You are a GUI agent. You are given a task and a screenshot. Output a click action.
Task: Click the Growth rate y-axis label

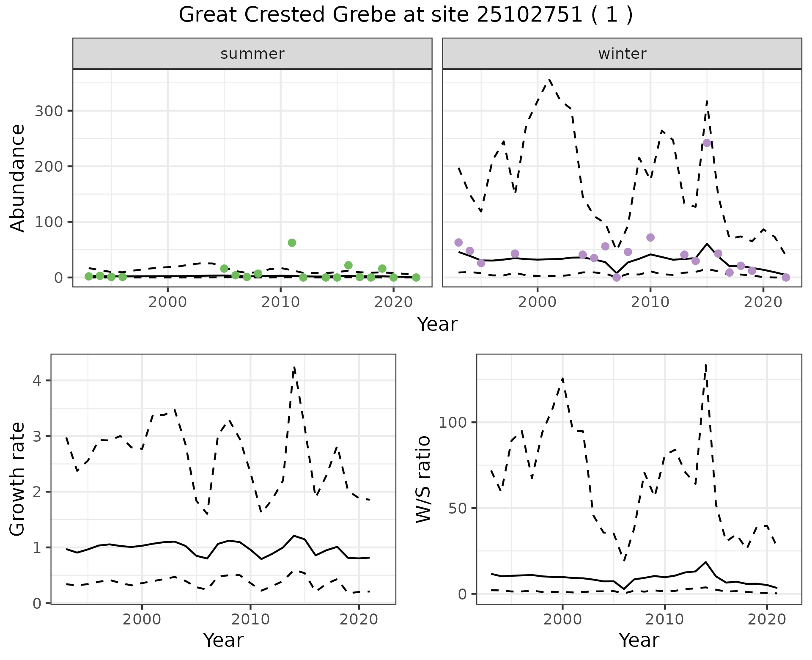(18, 479)
